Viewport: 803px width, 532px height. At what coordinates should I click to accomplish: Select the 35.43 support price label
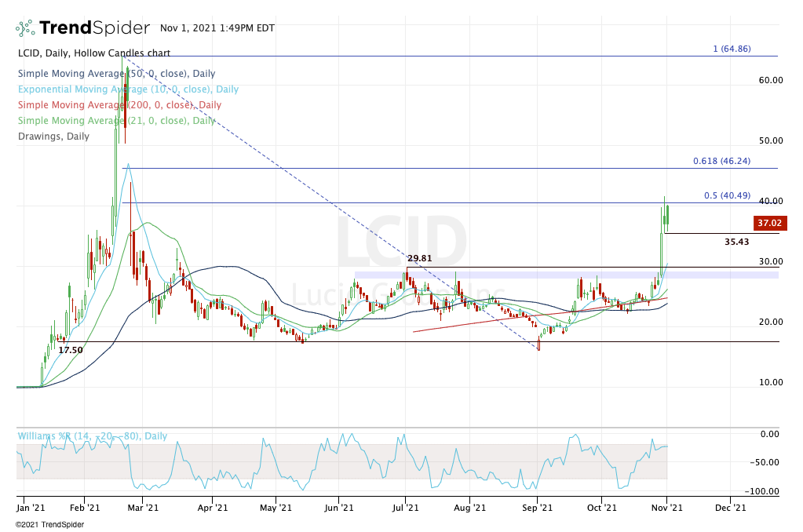tap(739, 242)
